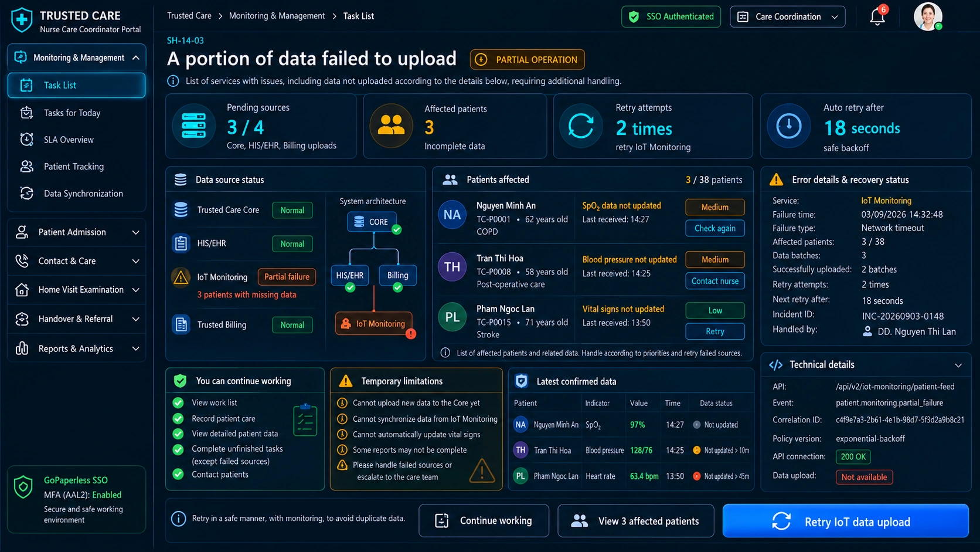Click View 3 affected patients
This screenshot has height=552, width=980.
coord(635,521)
